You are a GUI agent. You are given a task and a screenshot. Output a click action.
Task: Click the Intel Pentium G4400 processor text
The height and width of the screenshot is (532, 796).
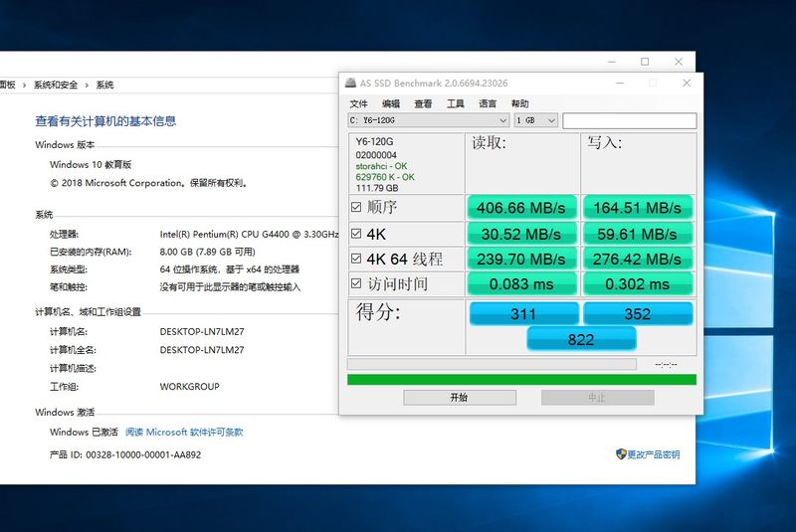coord(249,235)
